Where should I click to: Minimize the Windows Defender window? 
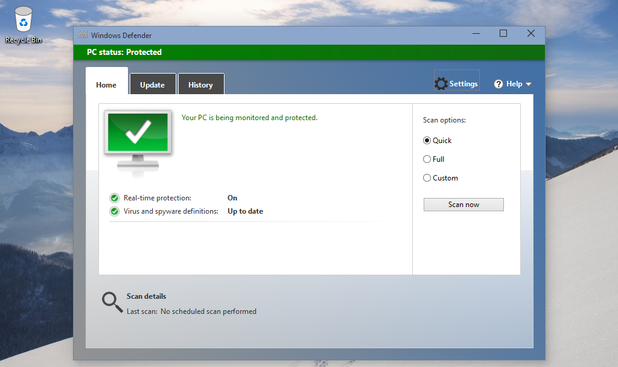tap(476, 34)
